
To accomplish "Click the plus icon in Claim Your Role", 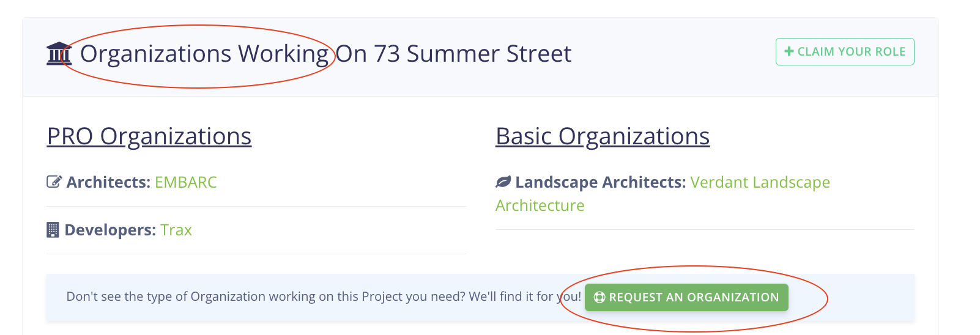I will [x=789, y=51].
